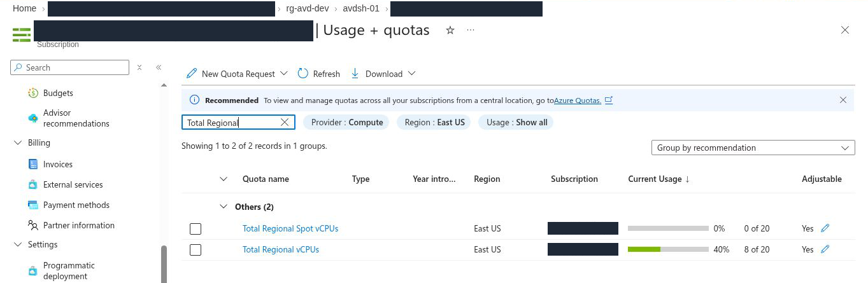Edit quota for Total Regional vCPUs

tap(825, 249)
